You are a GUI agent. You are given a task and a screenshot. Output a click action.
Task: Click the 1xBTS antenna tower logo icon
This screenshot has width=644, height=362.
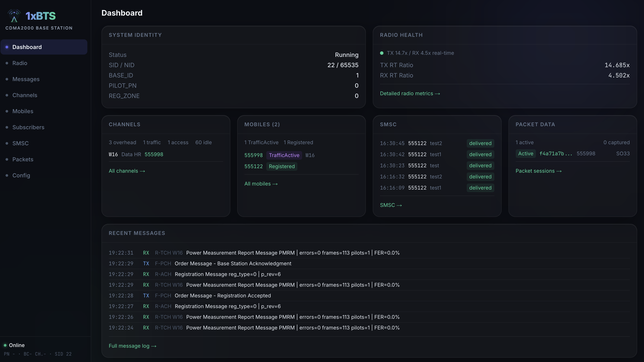tap(14, 16)
